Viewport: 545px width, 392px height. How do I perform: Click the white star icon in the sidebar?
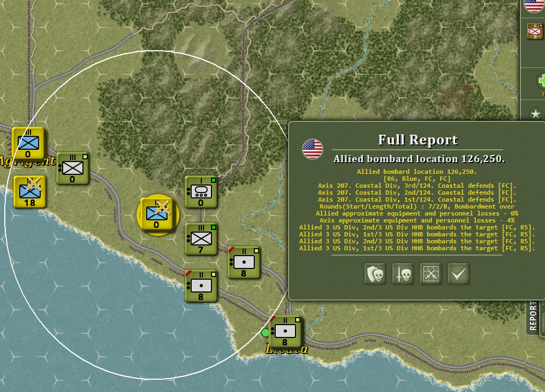[x=535, y=113]
